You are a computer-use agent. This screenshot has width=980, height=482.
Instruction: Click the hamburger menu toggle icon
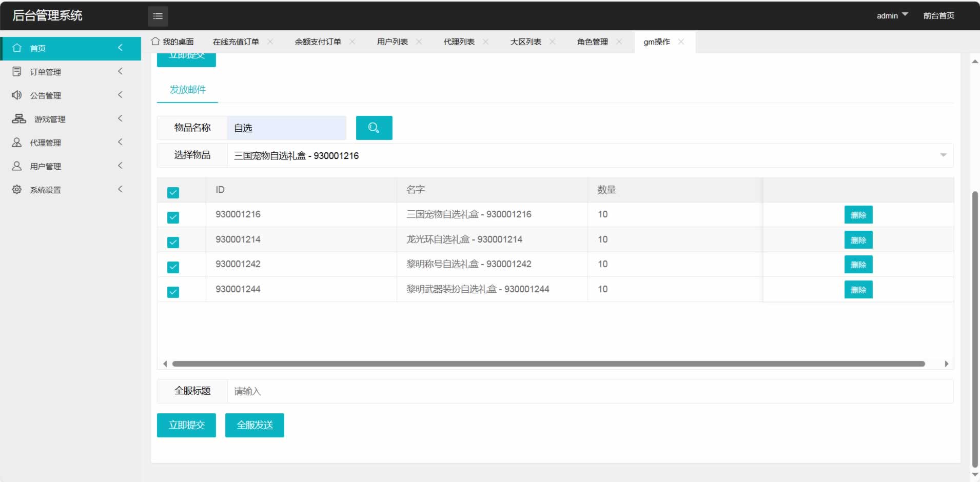158,16
